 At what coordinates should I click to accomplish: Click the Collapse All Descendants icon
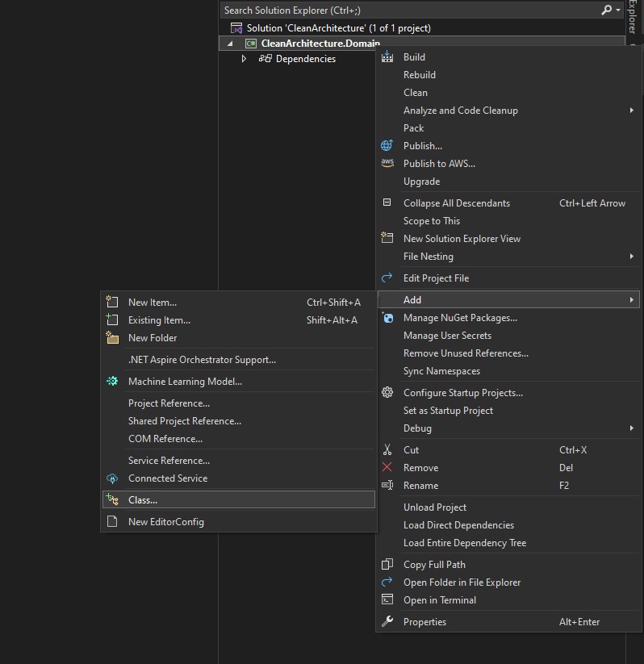point(387,203)
